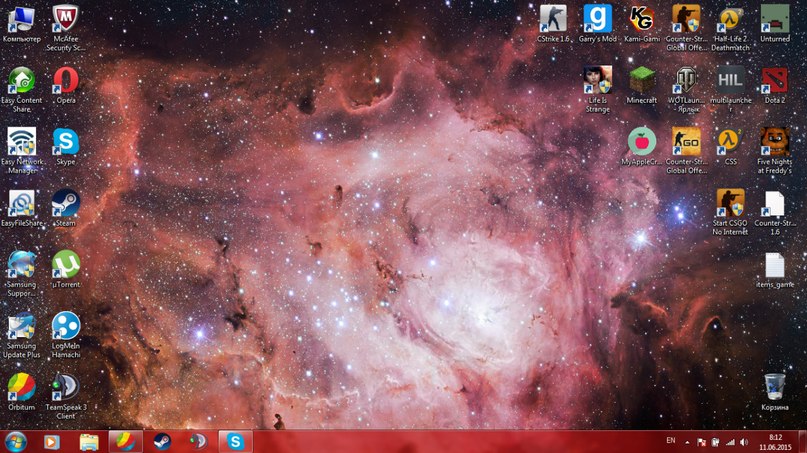The width and height of the screenshot is (807, 453).
Task: Switch to Orbitum in the taskbar
Action: 126,442
